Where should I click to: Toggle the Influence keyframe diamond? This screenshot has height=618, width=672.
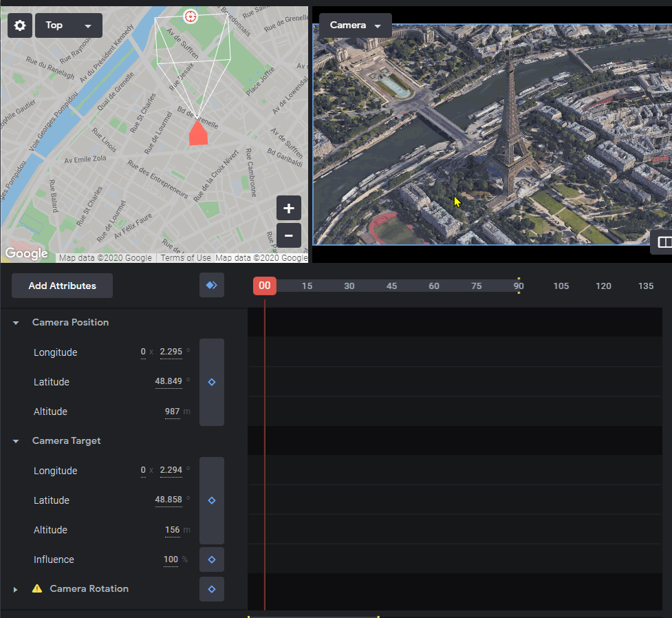[x=212, y=560]
